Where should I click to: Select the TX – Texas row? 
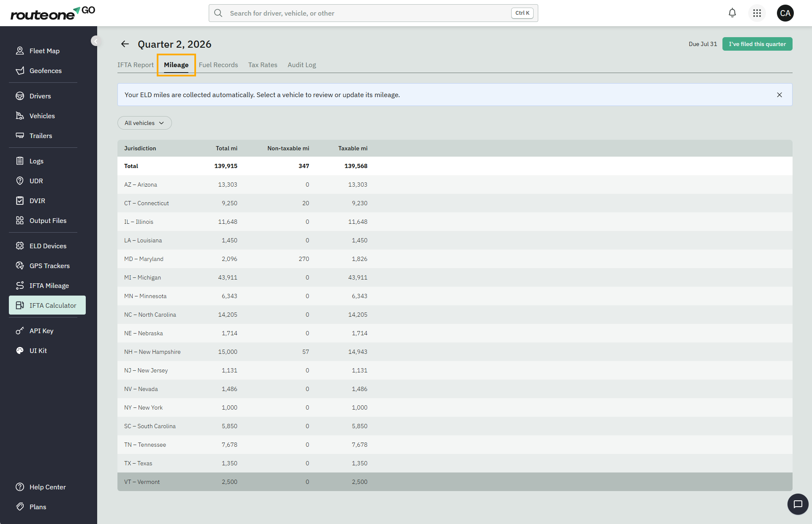[455, 463]
